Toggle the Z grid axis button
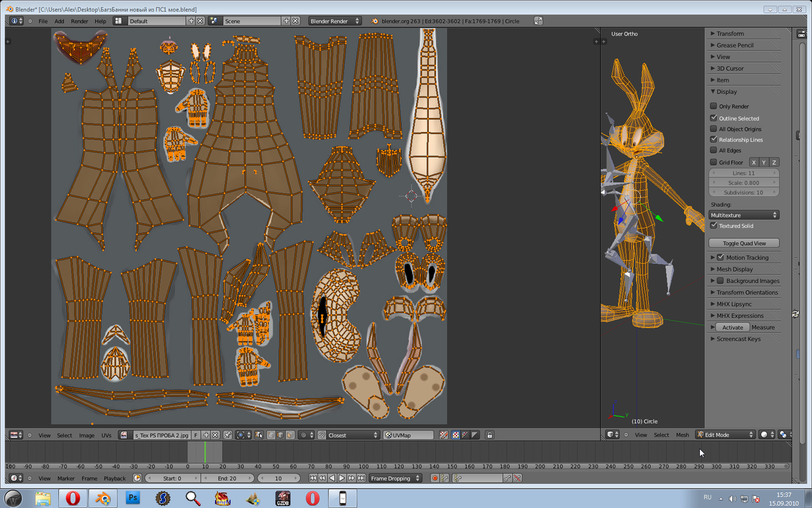The height and width of the screenshot is (508, 812). pos(774,162)
